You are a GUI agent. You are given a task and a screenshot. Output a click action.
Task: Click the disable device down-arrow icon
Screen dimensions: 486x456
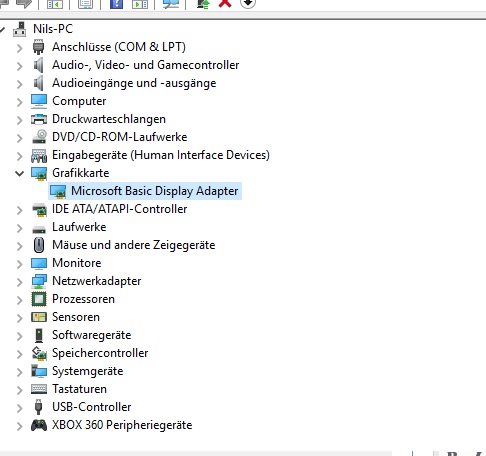[248, 3]
